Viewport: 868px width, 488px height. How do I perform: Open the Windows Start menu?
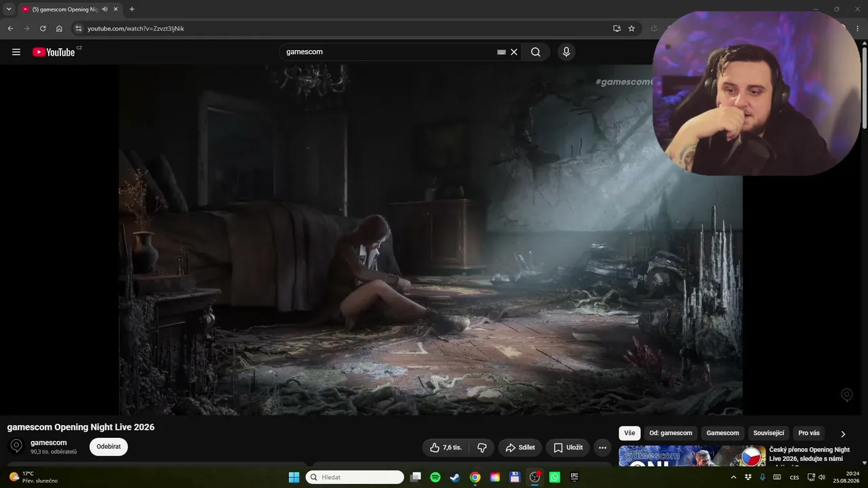(294, 477)
